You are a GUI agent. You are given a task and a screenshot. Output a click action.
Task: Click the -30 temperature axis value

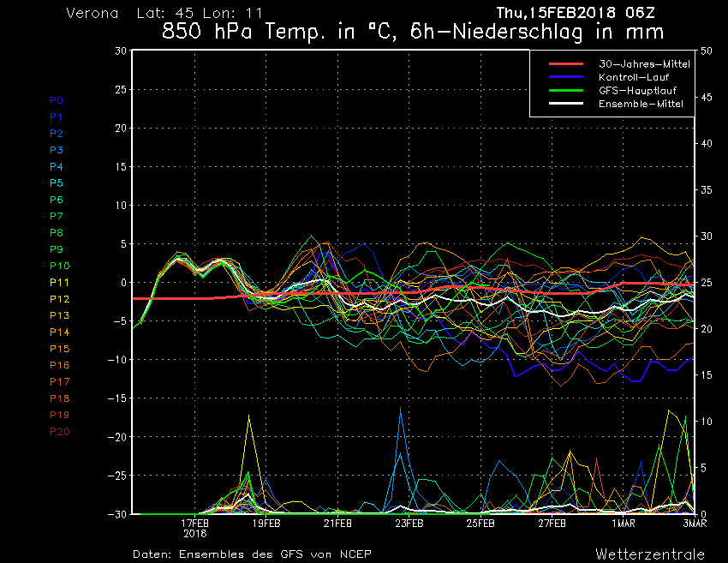(117, 514)
